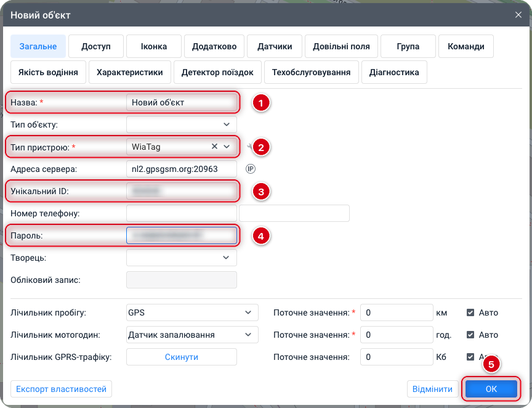Click the Пароль input field
Screen dimensions: 532x408
point(182,235)
